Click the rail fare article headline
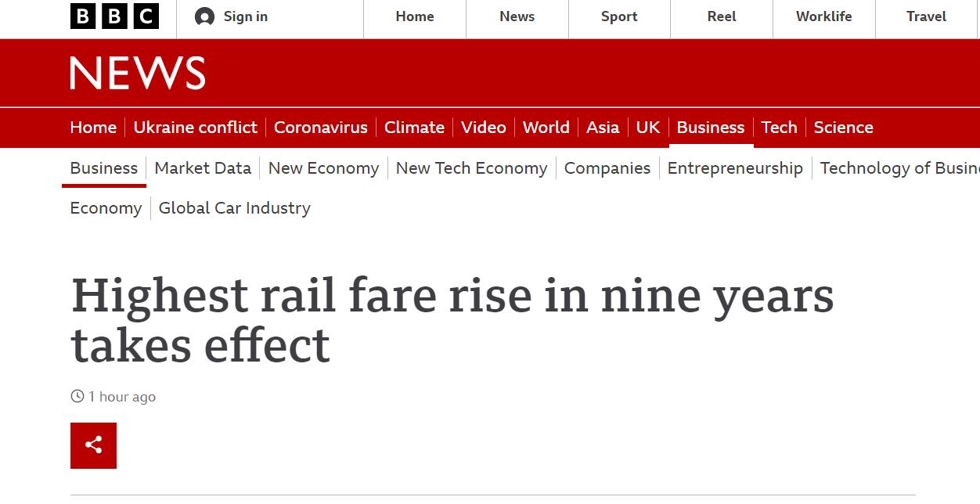Viewport: 980px width, 504px height. [x=452, y=320]
